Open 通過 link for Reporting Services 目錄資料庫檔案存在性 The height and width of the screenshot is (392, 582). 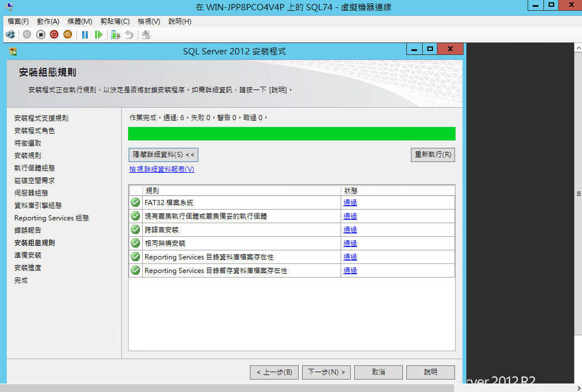350,257
